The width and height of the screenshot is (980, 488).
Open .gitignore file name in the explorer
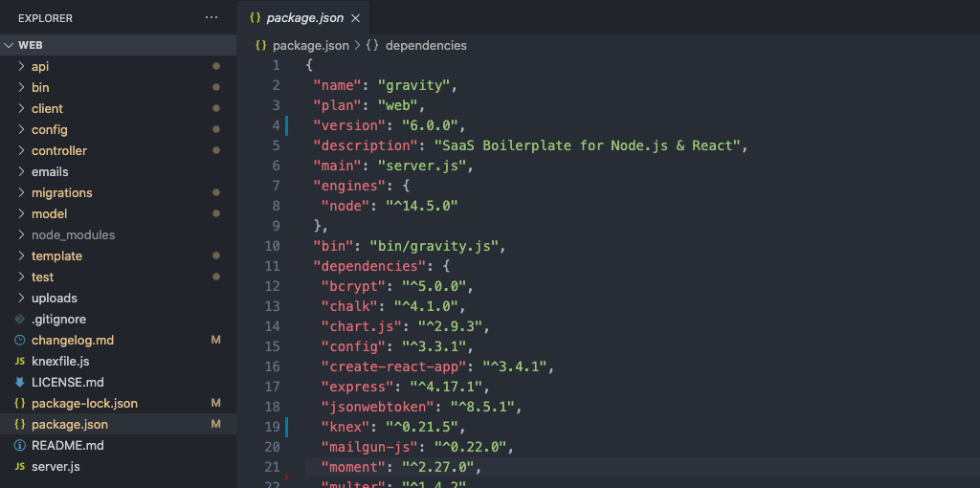(x=58, y=320)
